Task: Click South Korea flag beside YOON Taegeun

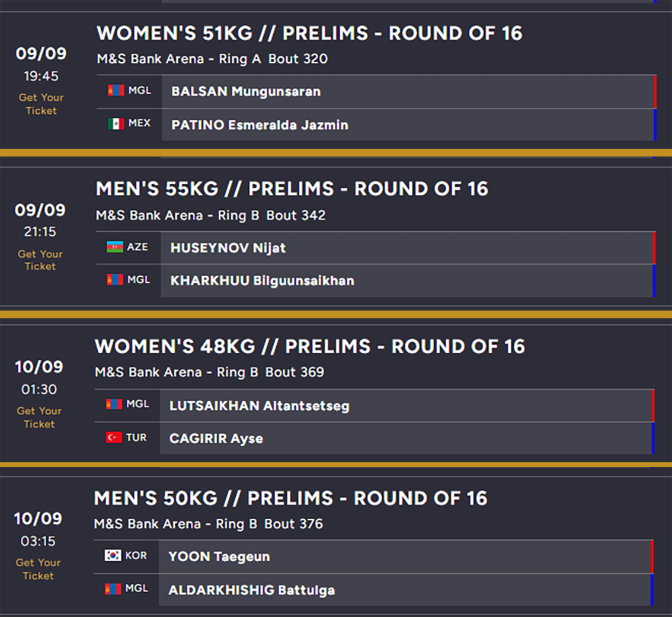Action: point(113,556)
